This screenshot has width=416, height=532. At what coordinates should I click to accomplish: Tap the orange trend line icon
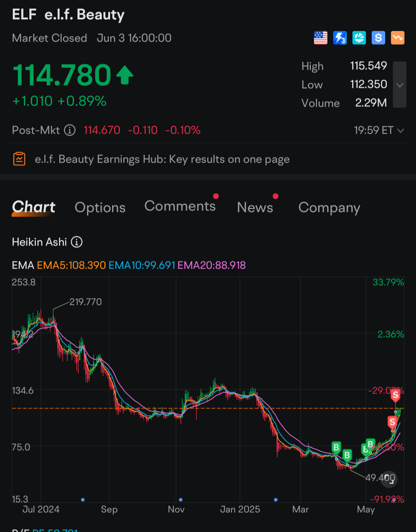click(398, 38)
